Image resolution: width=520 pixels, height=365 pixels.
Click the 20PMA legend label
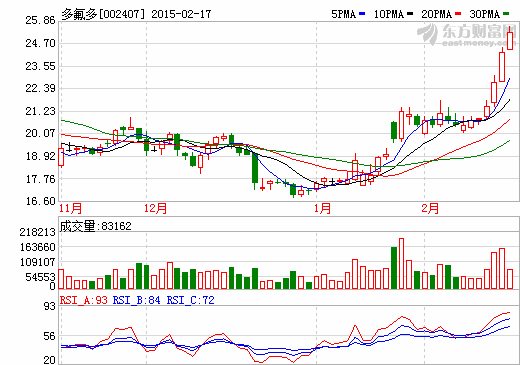(437, 14)
